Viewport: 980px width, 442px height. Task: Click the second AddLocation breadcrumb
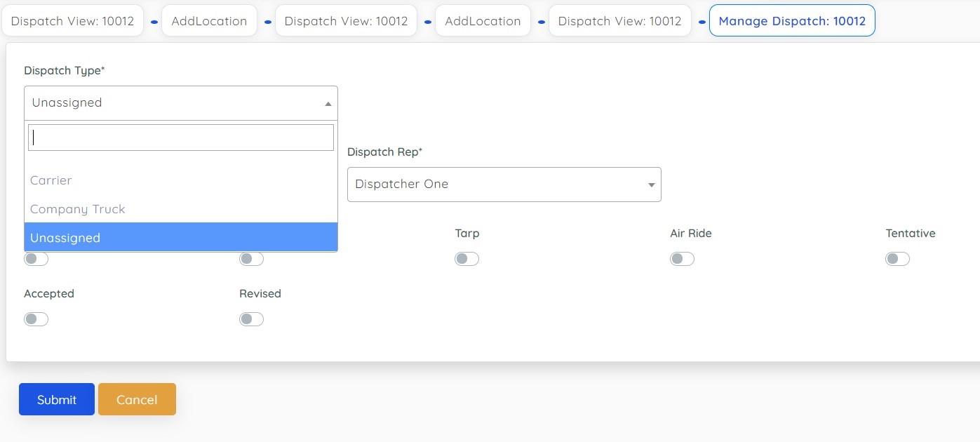483,21
